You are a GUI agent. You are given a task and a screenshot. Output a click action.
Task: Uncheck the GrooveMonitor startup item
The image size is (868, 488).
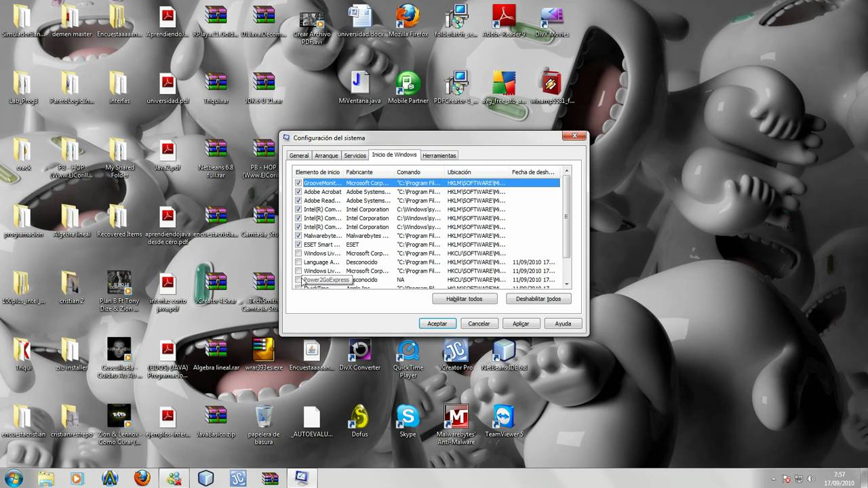(x=298, y=183)
